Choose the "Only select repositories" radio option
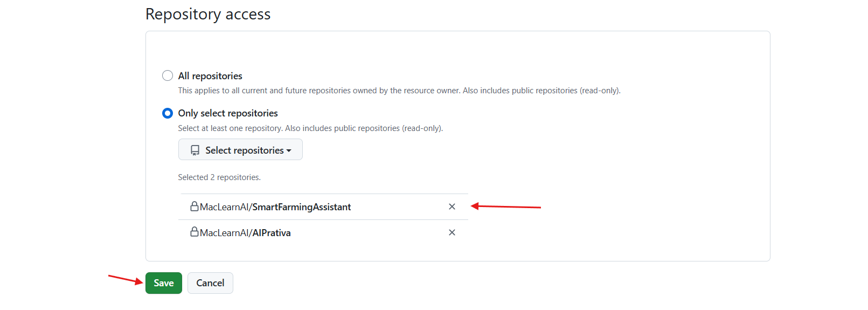868x310 pixels. [168, 113]
